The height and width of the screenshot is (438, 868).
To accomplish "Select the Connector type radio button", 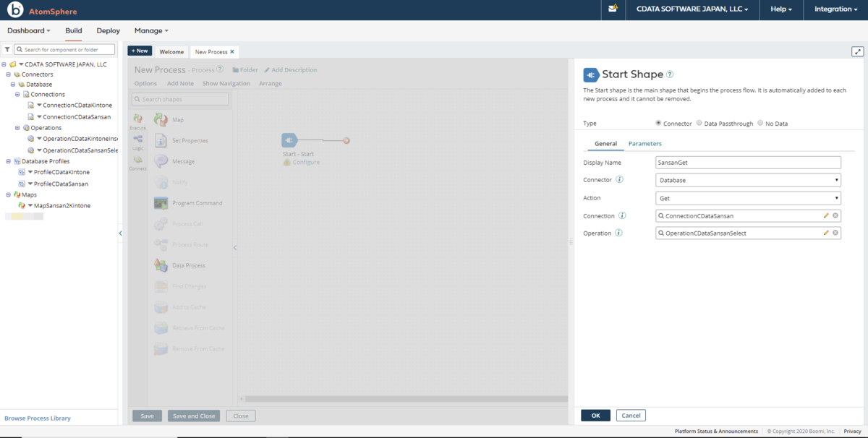I will (x=658, y=124).
